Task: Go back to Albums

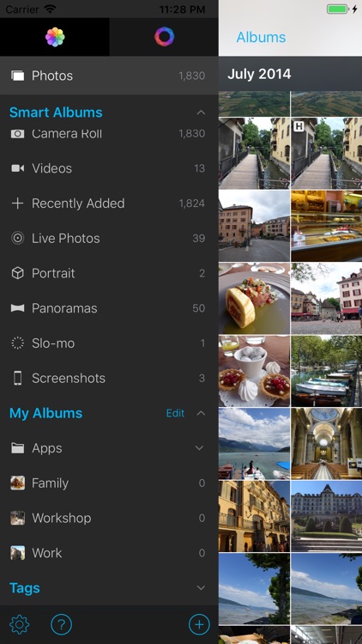Action: [261, 37]
